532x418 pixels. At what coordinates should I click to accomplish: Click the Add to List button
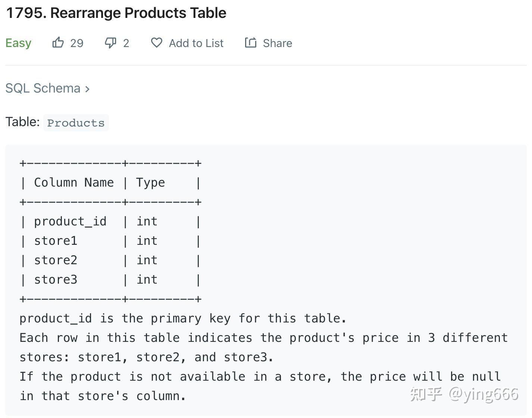tap(196, 43)
